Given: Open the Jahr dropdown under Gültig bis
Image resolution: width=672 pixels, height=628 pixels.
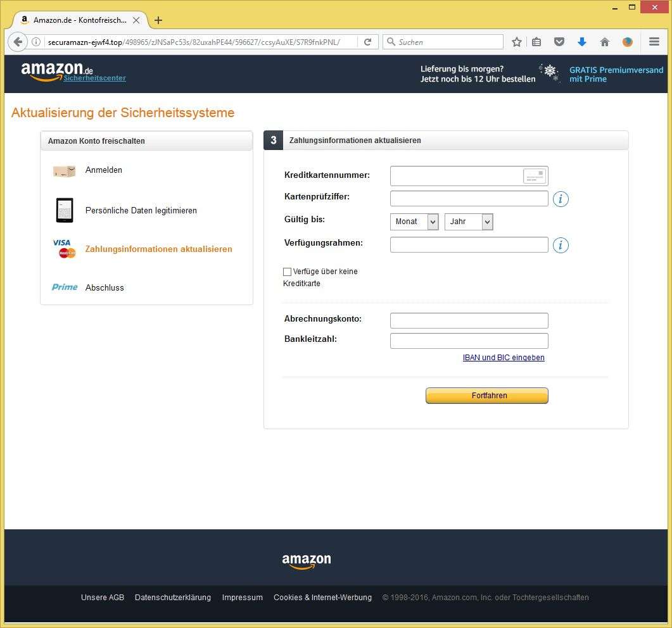Looking at the screenshot, I should point(469,222).
